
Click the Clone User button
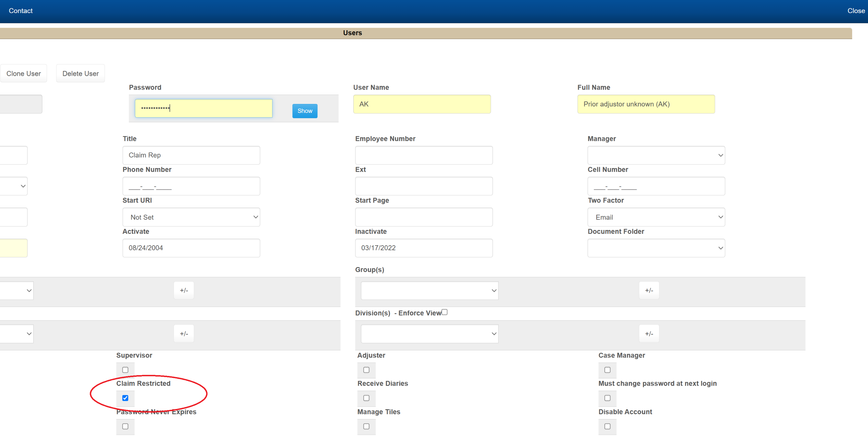click(x=24, y=73)
